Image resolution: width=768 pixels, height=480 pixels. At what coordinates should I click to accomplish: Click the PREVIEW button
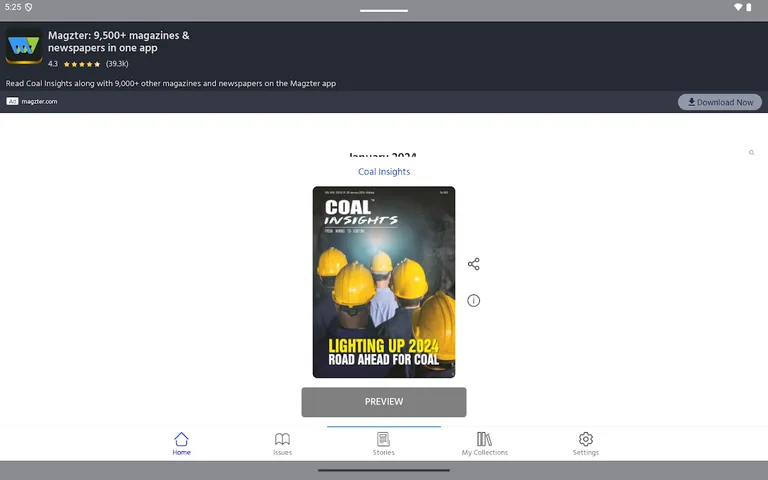384,402
